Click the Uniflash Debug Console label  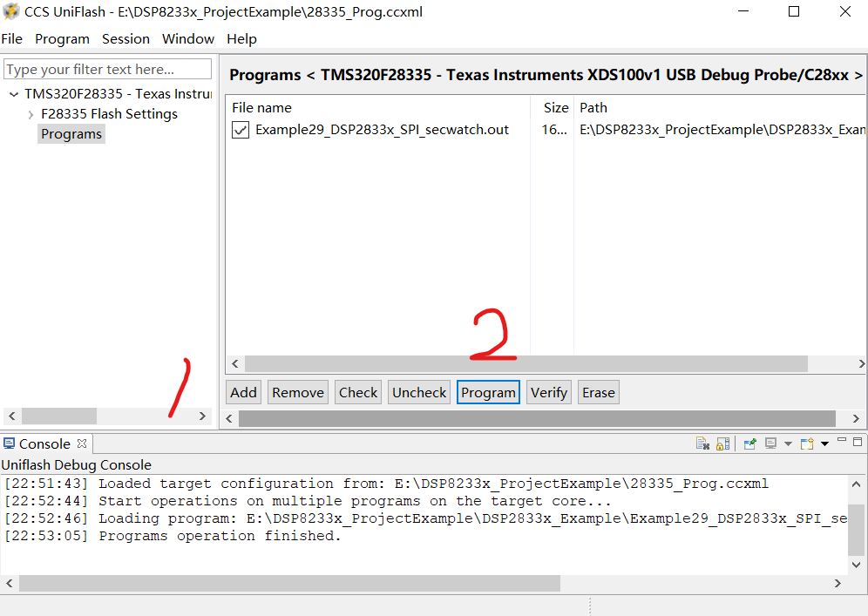point(77,465)
